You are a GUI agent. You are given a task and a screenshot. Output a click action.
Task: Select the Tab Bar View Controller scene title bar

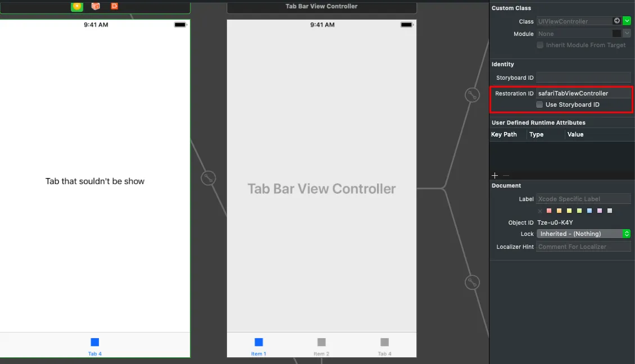click(x=321, y=7)
